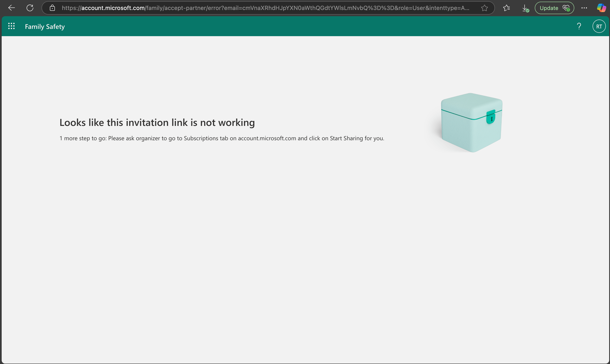This screenshot has width=610, height=364.
Task: Click the Update button text
Action: click(x=549, y=8)
